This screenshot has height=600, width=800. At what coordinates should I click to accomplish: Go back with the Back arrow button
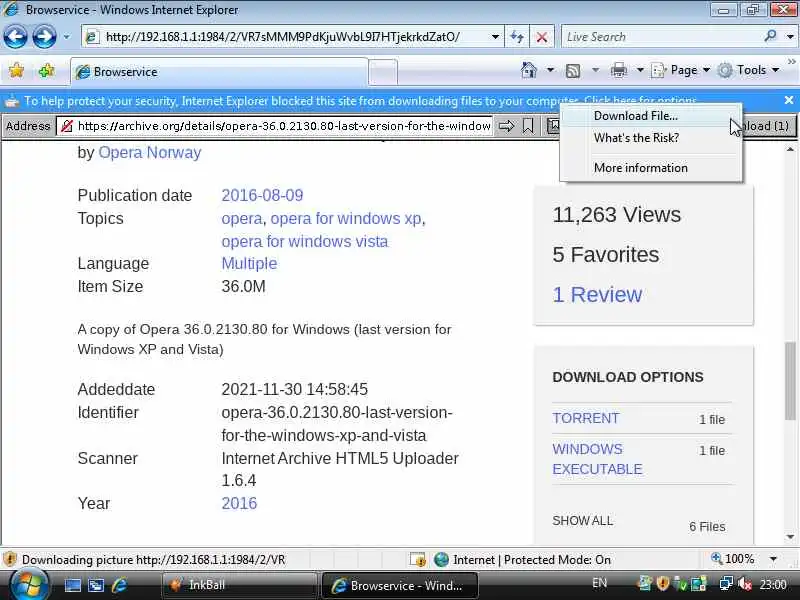point(15,37)
